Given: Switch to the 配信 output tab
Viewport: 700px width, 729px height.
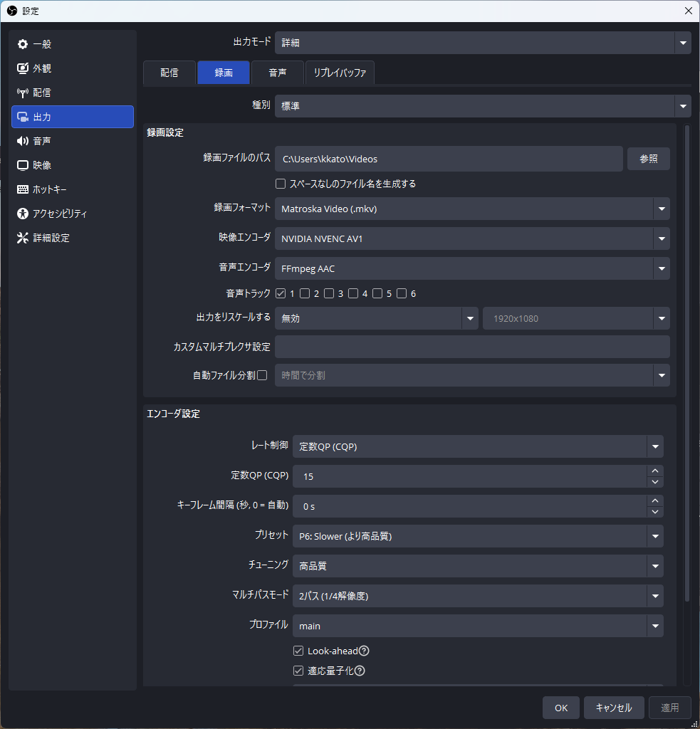Looking at the screenshot, I should (x=169, y=73).
